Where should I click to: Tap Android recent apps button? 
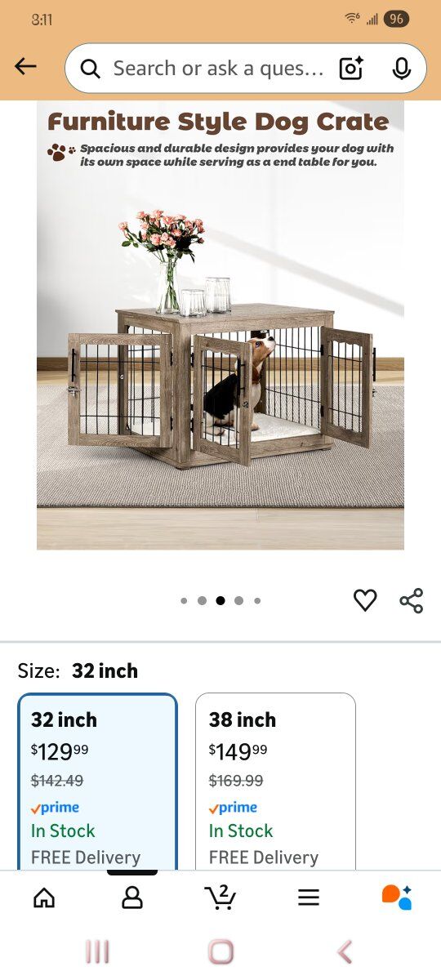(x=98, y=951)
